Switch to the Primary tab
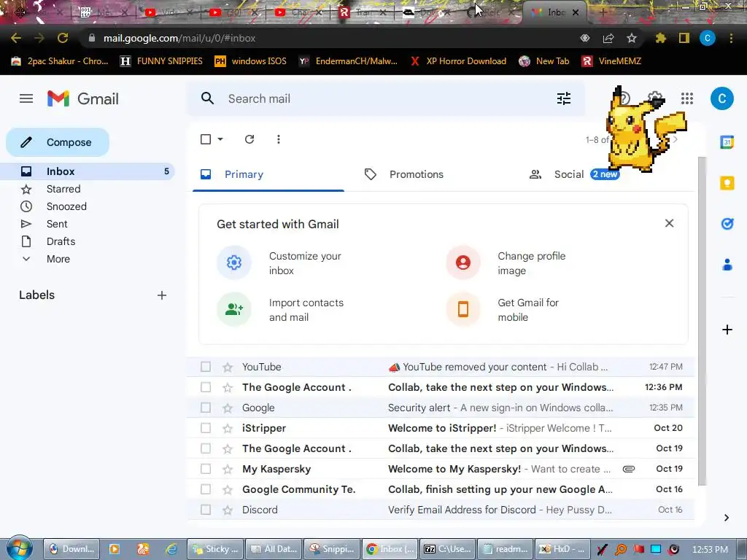 pyautogui.click(x=268, y=174)
